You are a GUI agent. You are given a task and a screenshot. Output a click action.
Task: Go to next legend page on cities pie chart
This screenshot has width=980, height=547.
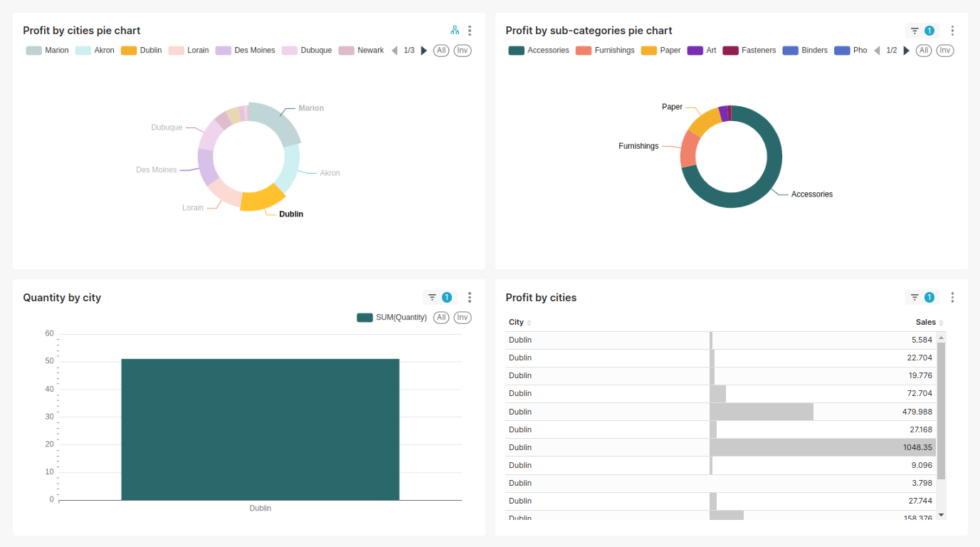(423, 50)
